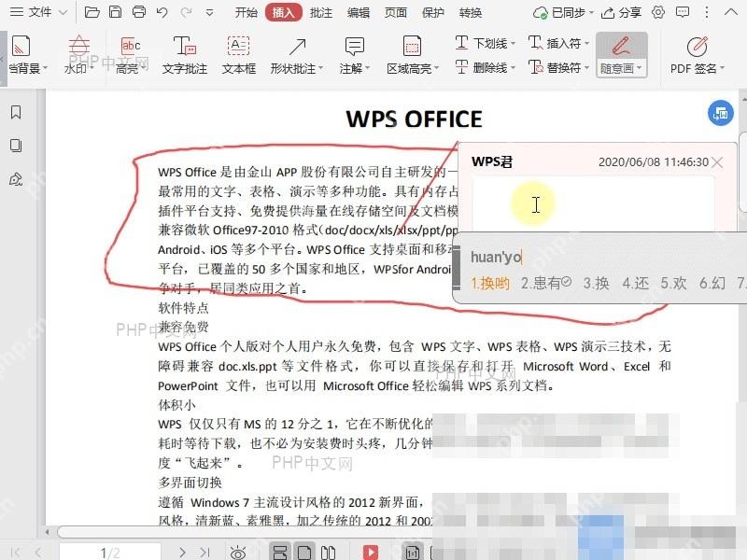Image resolution: width=747 pixels, height=560 pixels.
Task: Click the feedback chat icon
Action: pyautogui.click(x=683, y=12)
